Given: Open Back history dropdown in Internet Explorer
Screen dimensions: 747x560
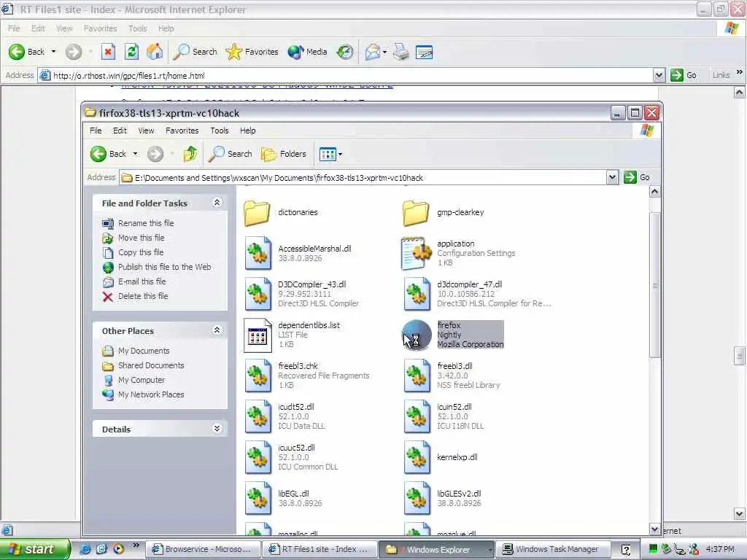Looking at the screenshot, I should pos(53,52).
